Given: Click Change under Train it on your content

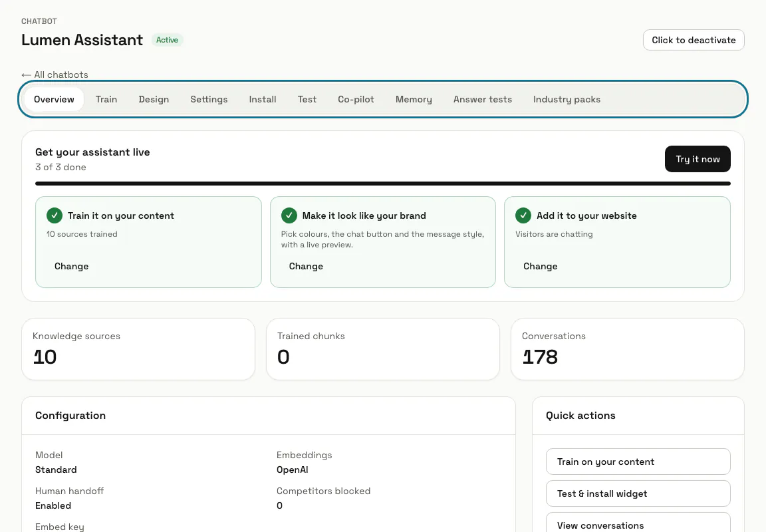Looking at the screenshot, I should click(71, 266).
